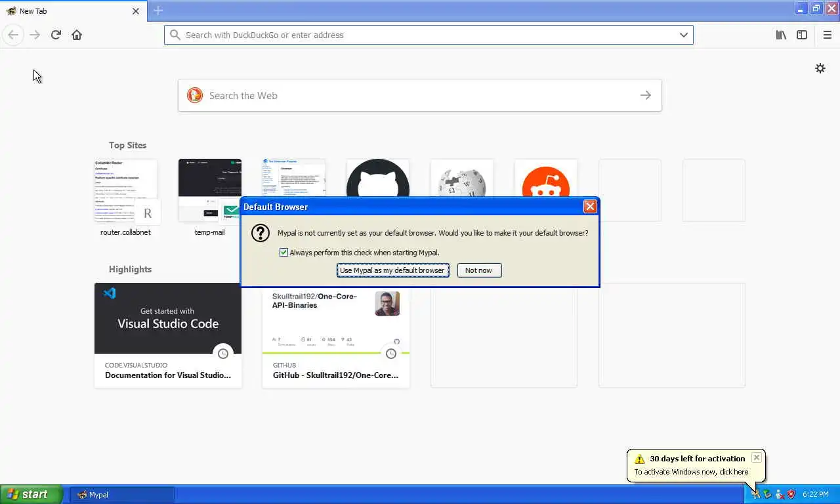Click the Not now button
The image size is (840, 504).
[479, 270]
